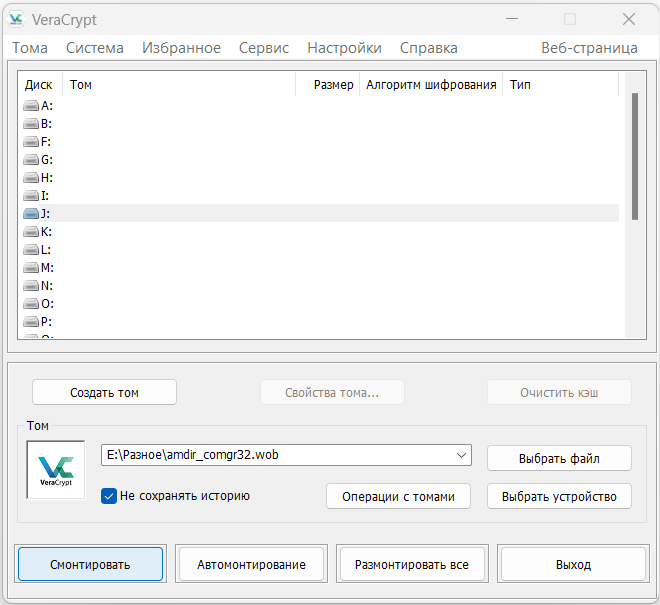Screen dimensions: 660x605
Task: Click the Диск column header
Action: coord(39,85)
